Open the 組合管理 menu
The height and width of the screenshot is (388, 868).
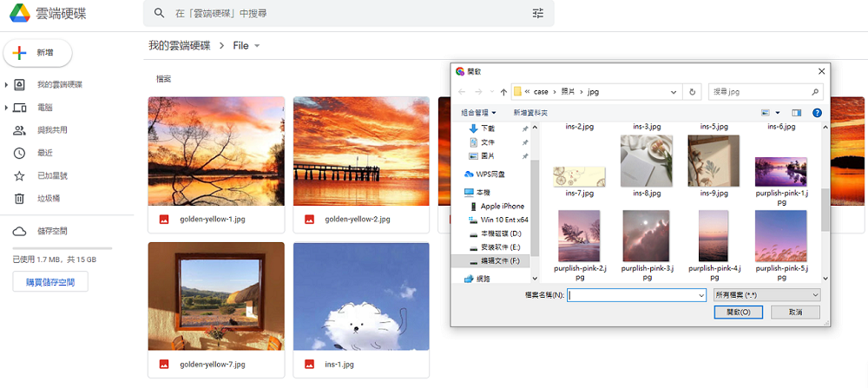coord(478,113)
